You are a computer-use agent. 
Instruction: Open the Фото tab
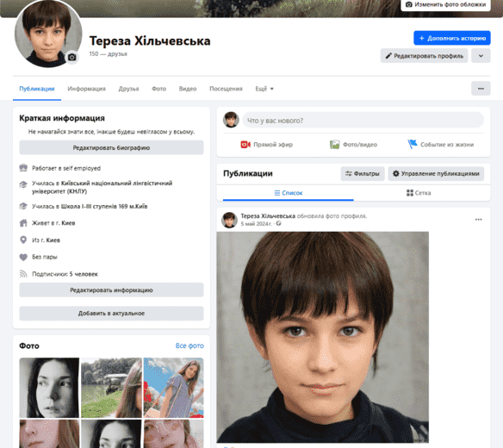pos(158,89)
